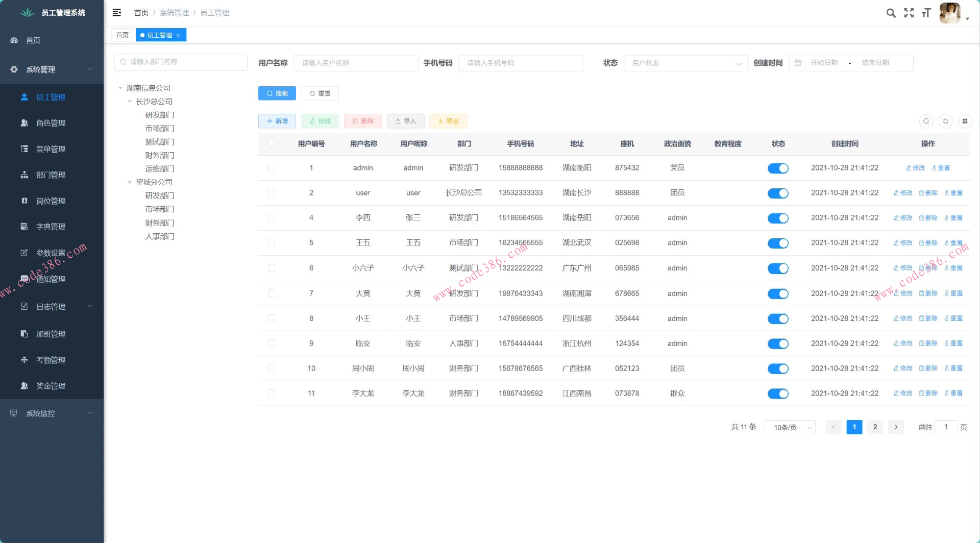Check the checkbox for row 李四
980x543 pixels.
tap(272, 218)
